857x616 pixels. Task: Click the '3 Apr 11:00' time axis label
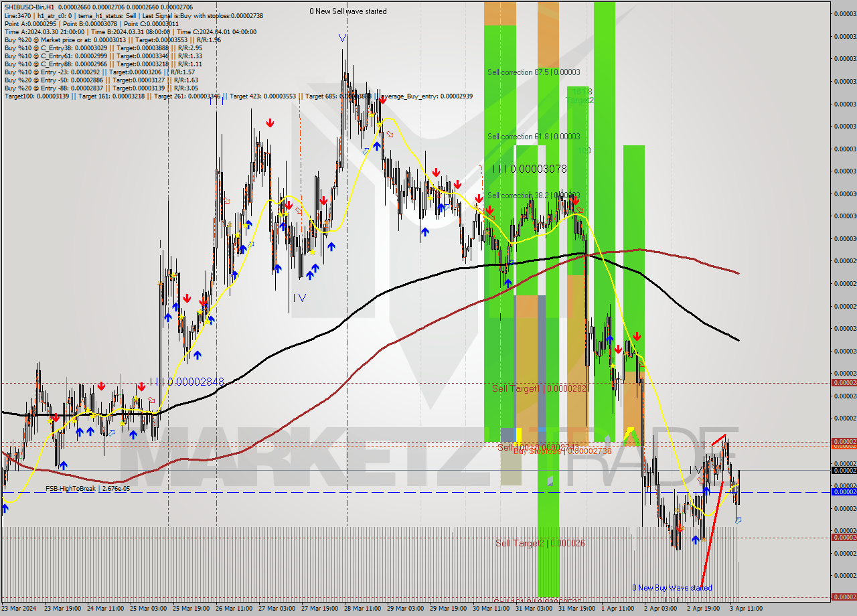[747, 609]
